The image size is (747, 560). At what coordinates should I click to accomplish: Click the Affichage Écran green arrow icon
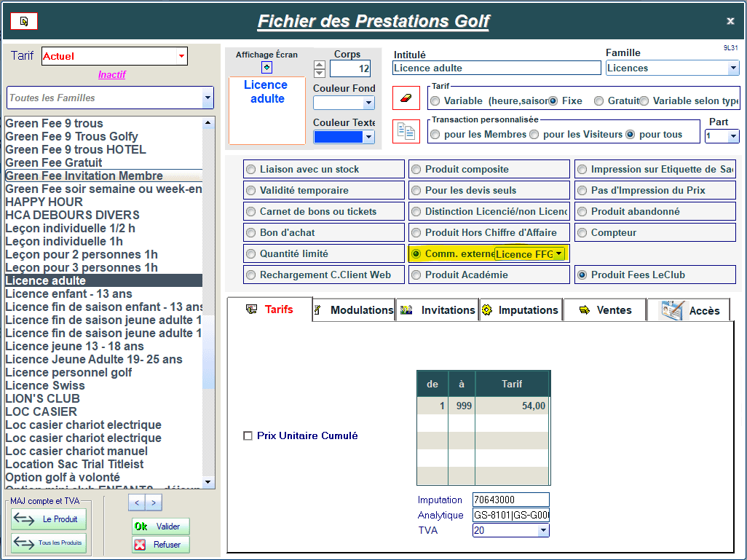(266, 67)
